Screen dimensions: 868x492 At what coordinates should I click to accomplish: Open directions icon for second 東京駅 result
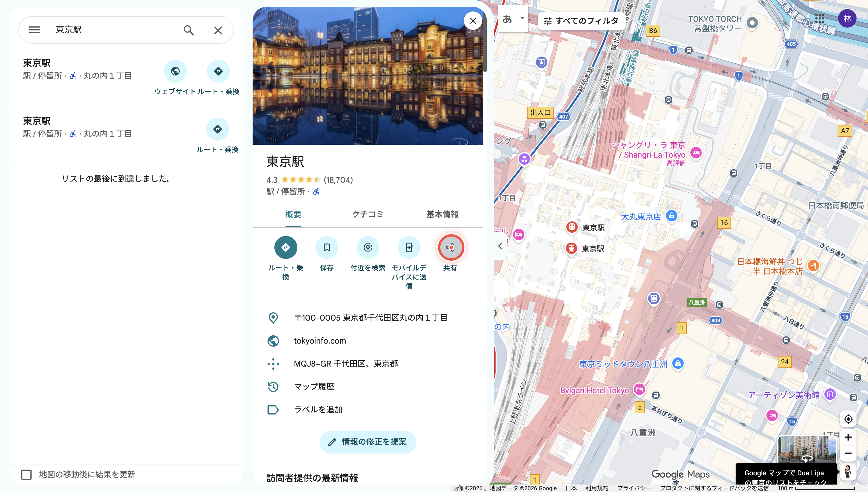(218, 129)
